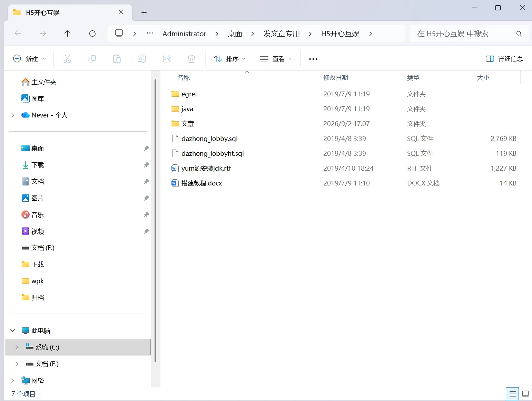
Task: Click the chevron after H5开心互娱 breadcrumb
Action: (371, 34)
